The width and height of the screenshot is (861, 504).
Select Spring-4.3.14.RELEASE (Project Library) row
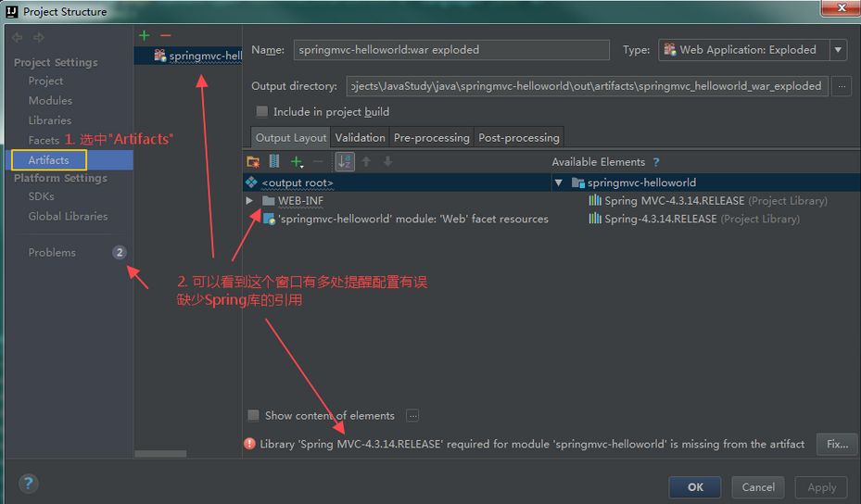point(694,219)
